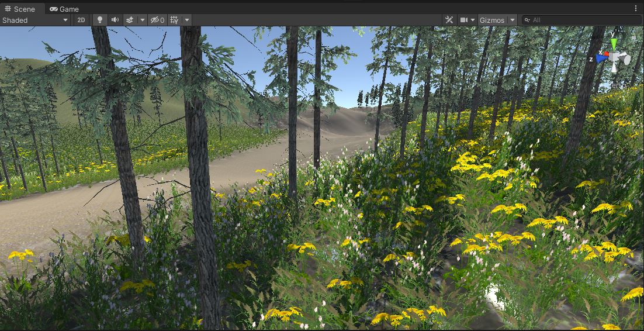
Task: Open component editor tools panel icon
Action: click(449, 20)
